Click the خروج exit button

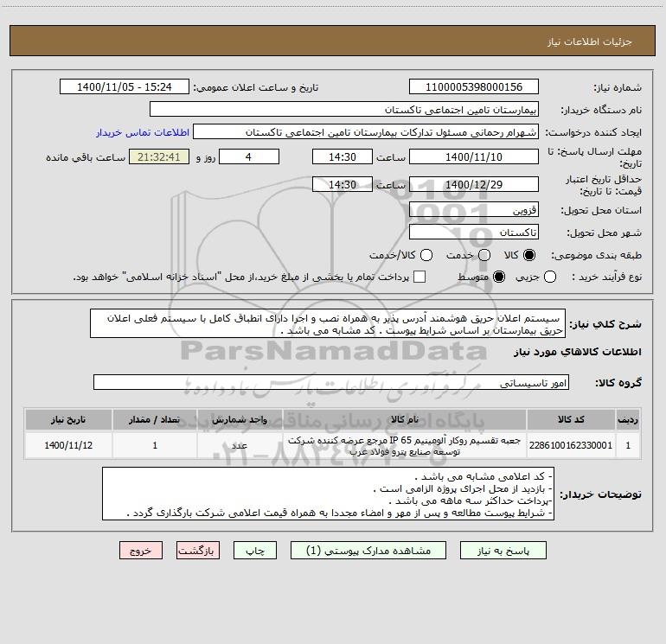point(141,551)
